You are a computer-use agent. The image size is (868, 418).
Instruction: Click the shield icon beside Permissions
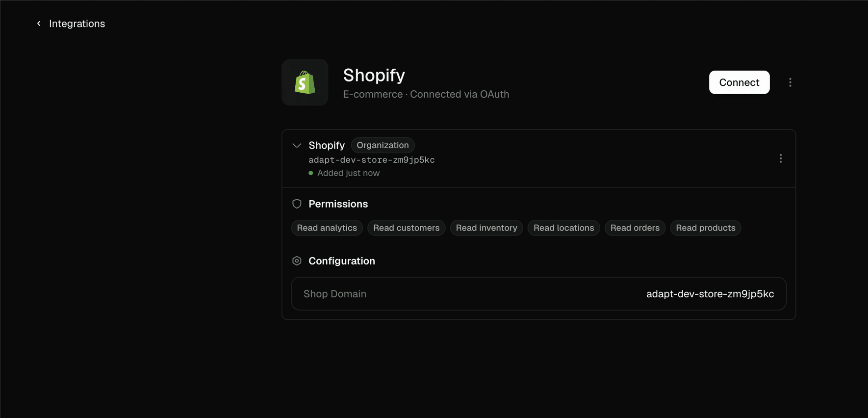pyautogui.click(x=297, y=204)
